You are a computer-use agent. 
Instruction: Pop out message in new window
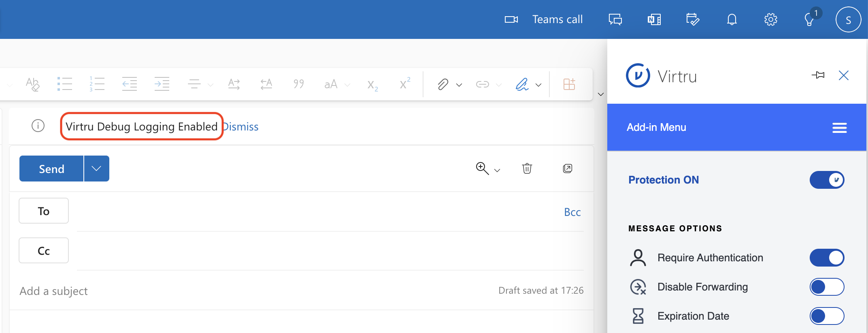[568, 169]
